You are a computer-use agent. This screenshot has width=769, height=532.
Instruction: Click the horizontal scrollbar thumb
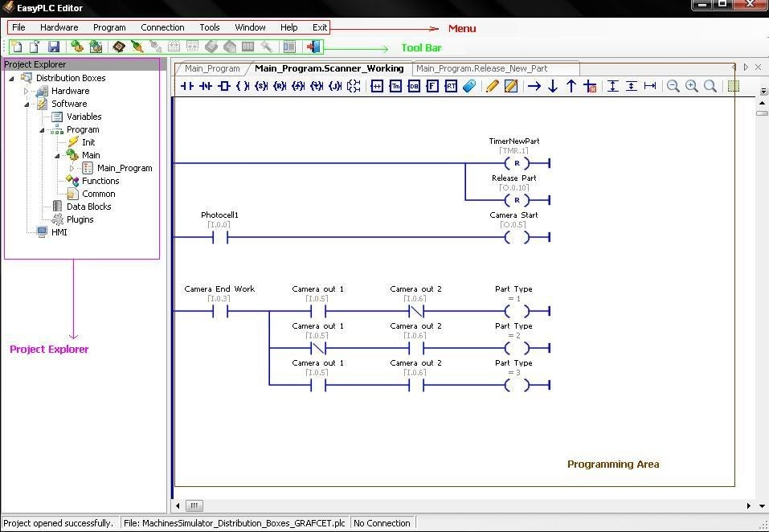pyautogui.click(x=194, y=506)
